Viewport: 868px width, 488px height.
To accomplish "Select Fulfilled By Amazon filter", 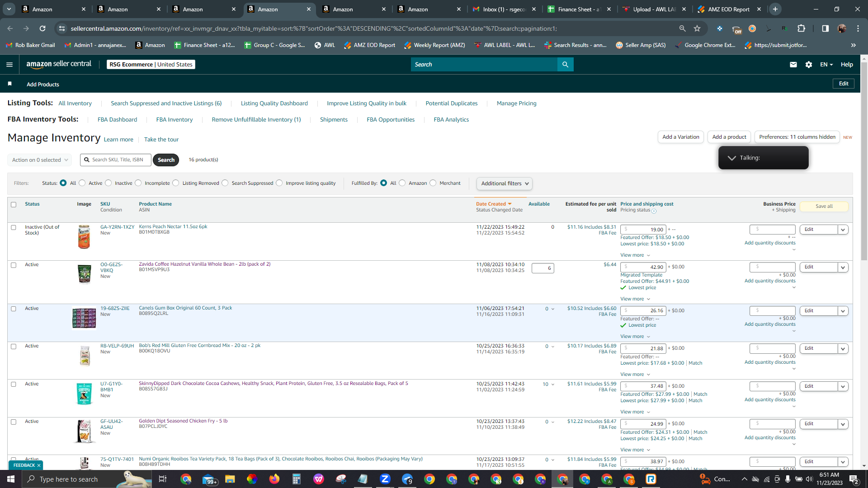I will pos(402,183).
